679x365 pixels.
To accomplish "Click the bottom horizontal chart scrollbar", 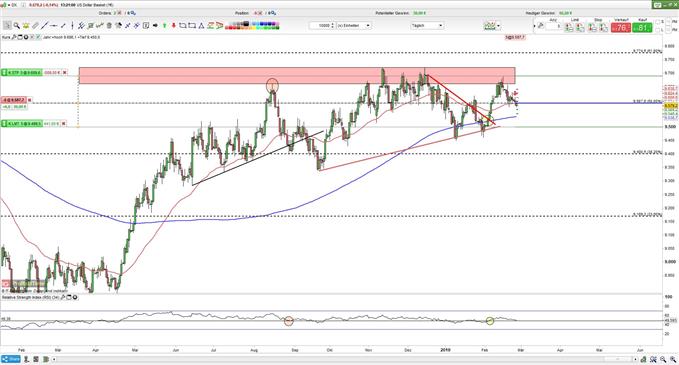I will pos(345,359).
